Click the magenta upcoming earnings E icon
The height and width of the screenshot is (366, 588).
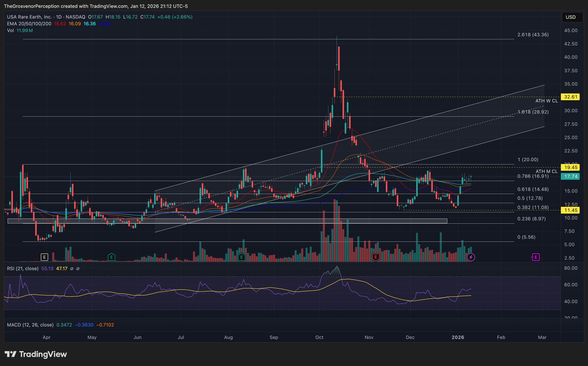(535, 257)
